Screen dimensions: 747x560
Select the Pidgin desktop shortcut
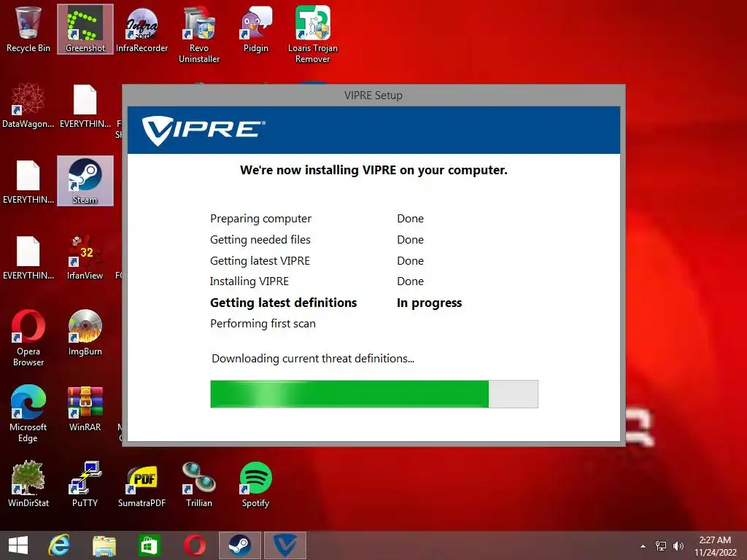coord(256,28)
